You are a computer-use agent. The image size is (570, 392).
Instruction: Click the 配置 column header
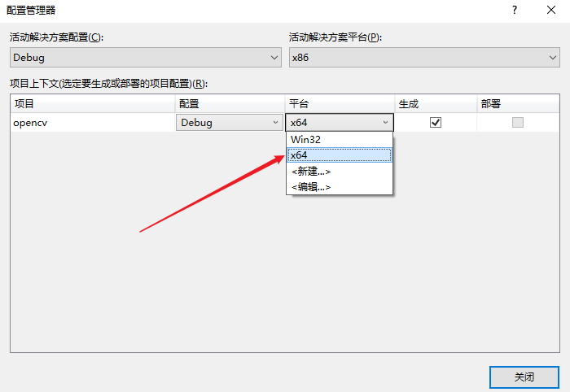coord(230,104)
